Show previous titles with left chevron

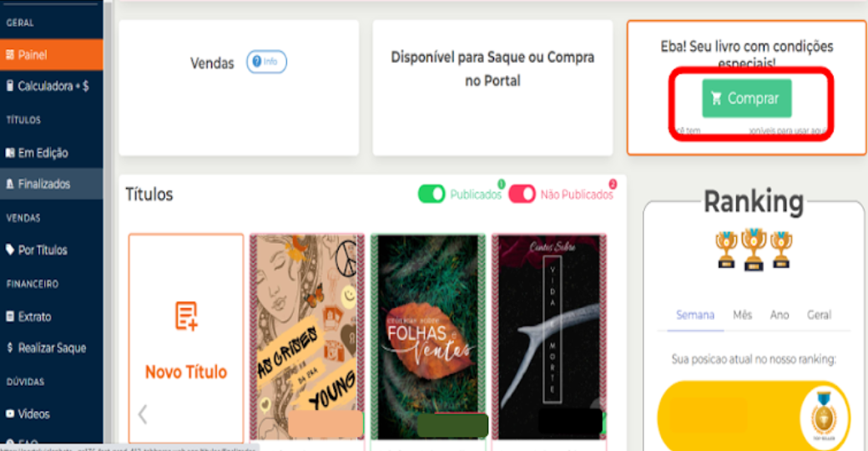[143, 414]
